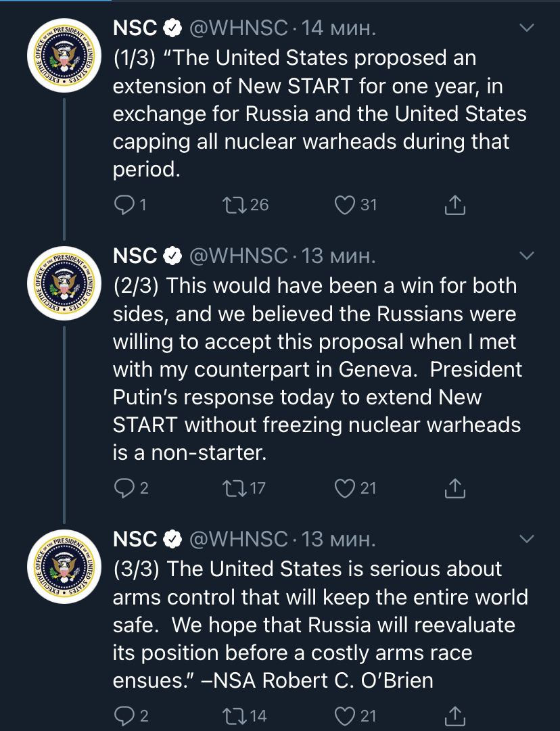The width and height of the screenshot is (560, 731).
Task: Retweet the (3/3) tweet with 14 retweets
Action: coord(235,715)
